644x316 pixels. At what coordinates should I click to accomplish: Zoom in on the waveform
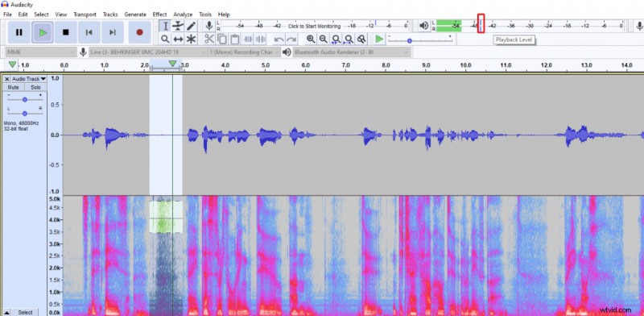[311, 39]
